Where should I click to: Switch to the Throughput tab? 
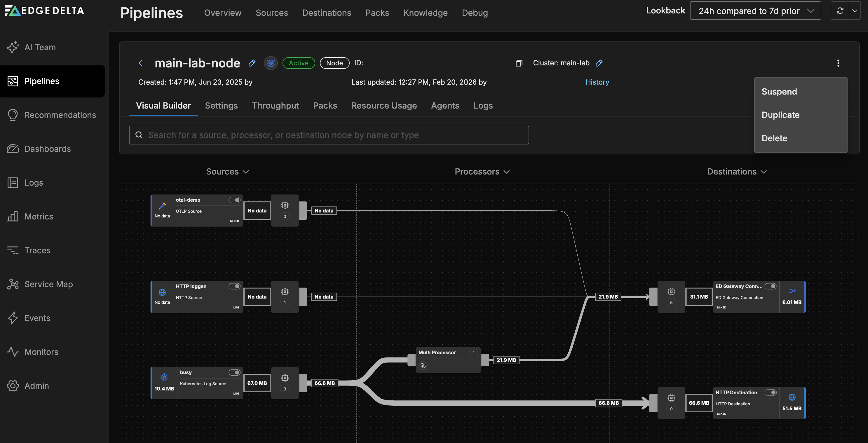point(275,106)
